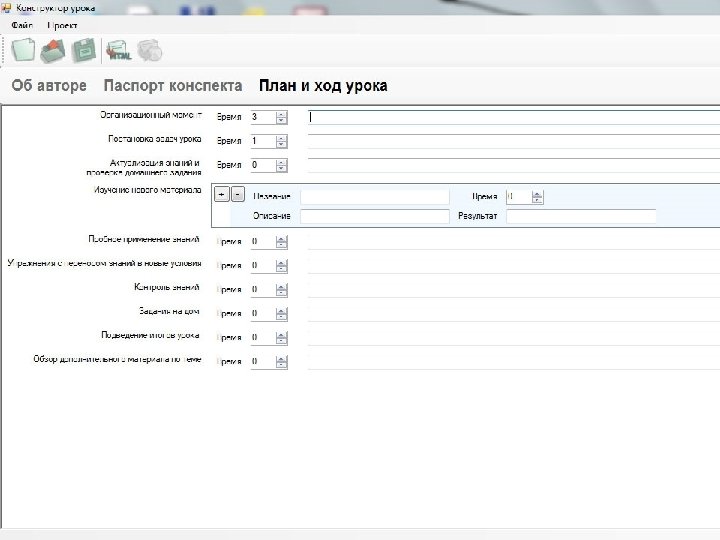Switch to the Паспорт конспекта tab
The image size is (720, 540).
(173, 85)
